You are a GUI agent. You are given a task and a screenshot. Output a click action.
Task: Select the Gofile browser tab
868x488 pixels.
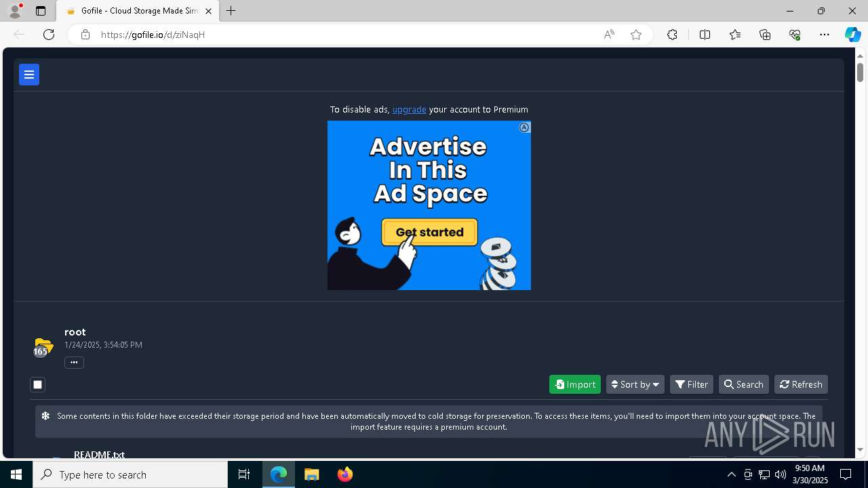point(136,11)
